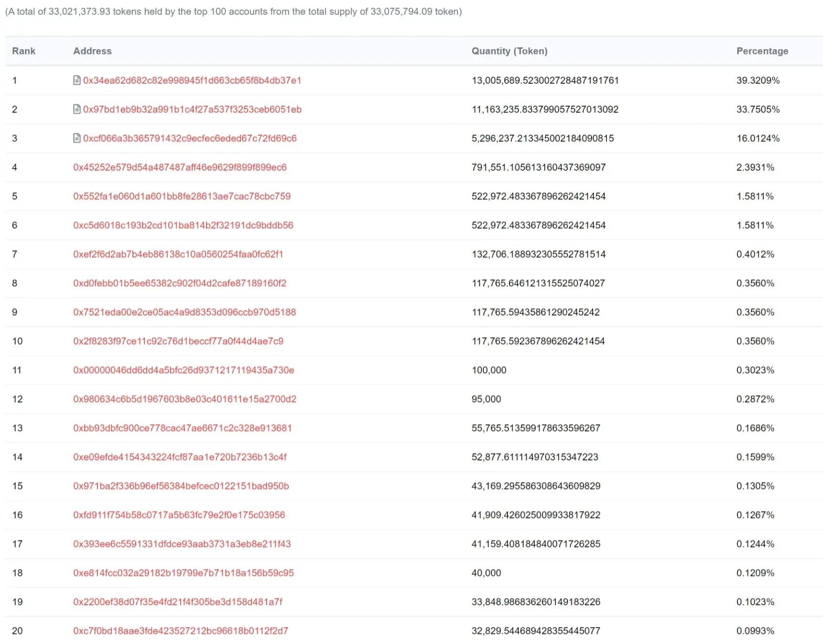Select quantity 13,005,689.523002728487191761

(x=545, y=80)
